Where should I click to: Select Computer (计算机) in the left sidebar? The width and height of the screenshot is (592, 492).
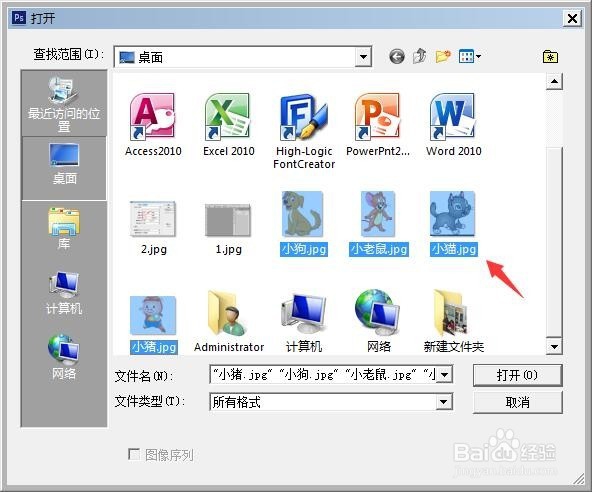pos(64,294)
